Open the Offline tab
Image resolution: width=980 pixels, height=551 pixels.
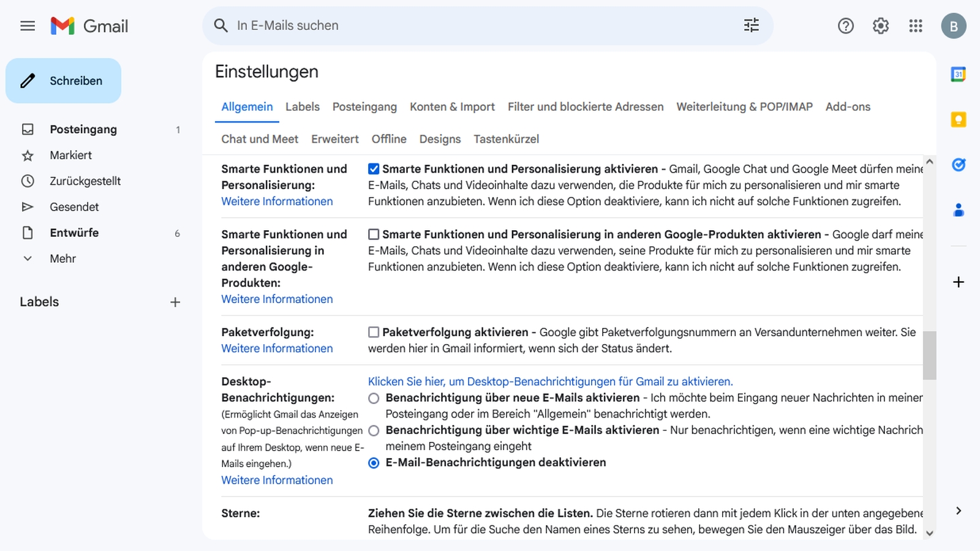pyautogui.click(x=389, y=139)
